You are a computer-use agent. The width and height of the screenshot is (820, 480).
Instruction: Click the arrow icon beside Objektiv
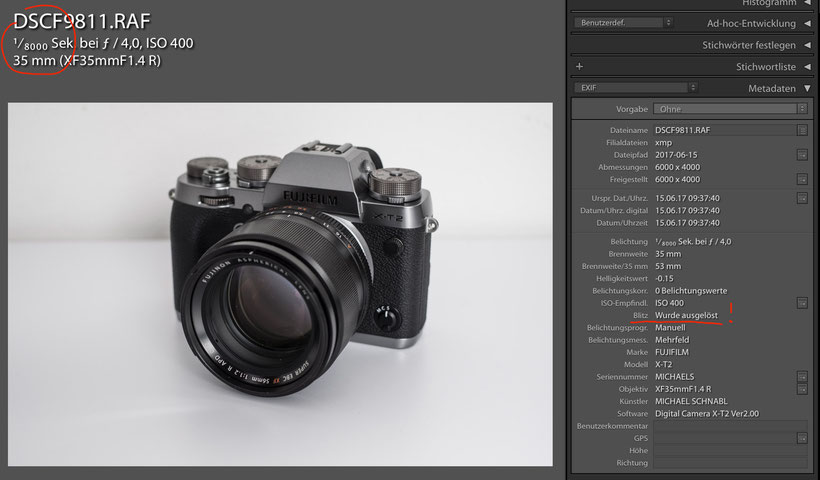click(x=802, y=389)
